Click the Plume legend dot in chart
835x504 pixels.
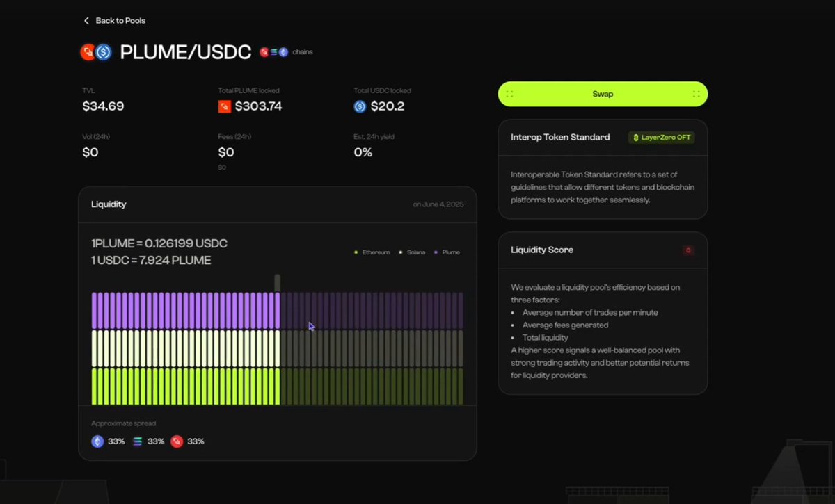(x=436, y=252)
